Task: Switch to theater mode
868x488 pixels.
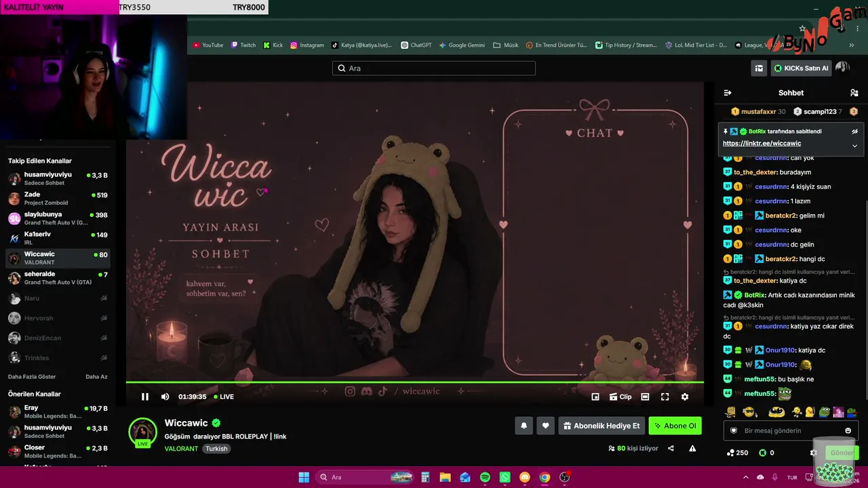Action: [645, 396]
